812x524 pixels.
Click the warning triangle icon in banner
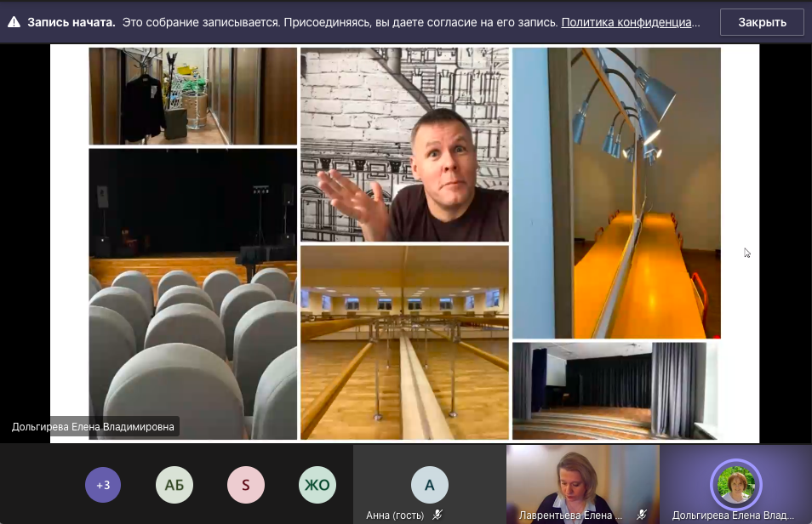(x=14, y=22)
